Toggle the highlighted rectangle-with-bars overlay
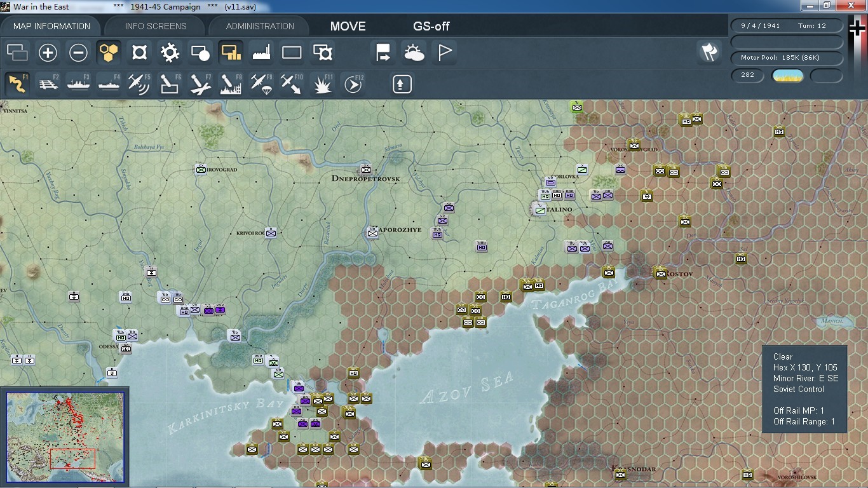This screenshot has width=868, height=488. 231,53
